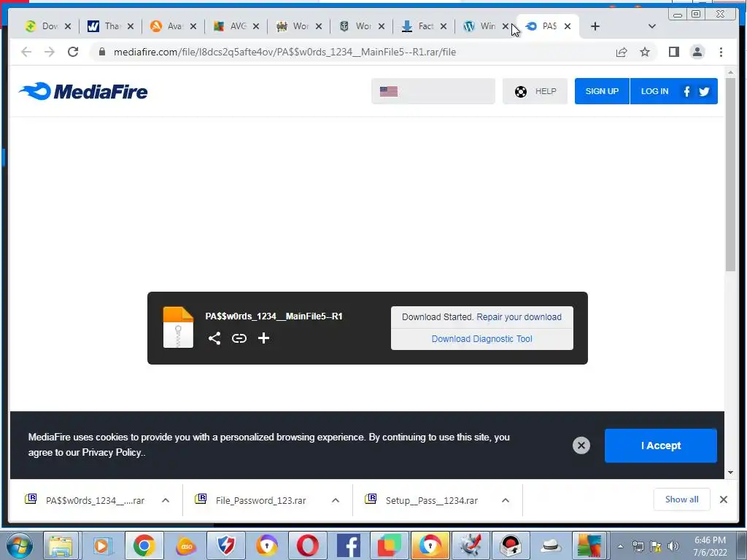Image resolution: width=747 pixels, height=560 pixels.
Task: Open the AVG icon in the taskbar
Action: (x=589, y=545)
